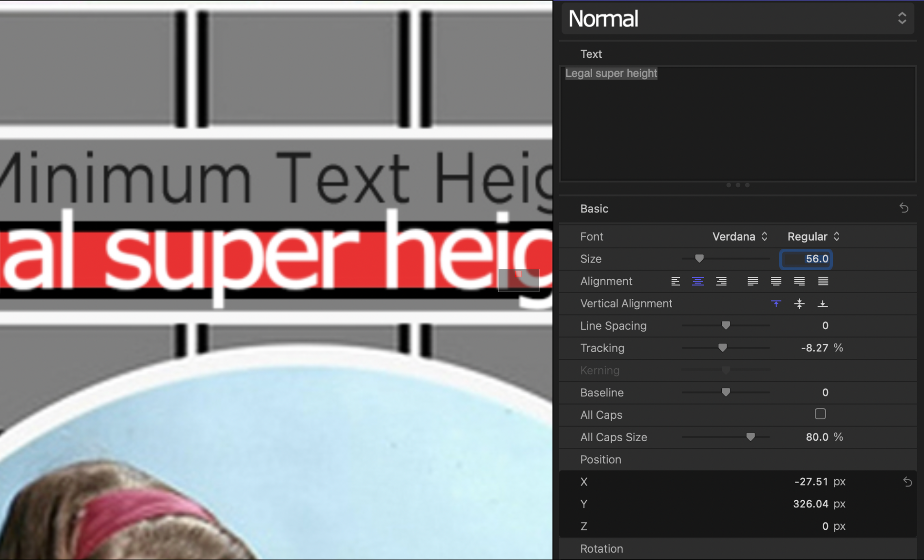Click the Font parameter label
The width and height of the screenshot is (924, 560).
(592, 237)
